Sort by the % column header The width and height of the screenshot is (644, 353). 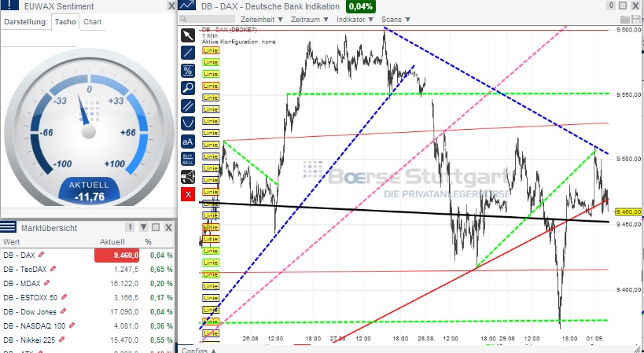click(148, 242)
